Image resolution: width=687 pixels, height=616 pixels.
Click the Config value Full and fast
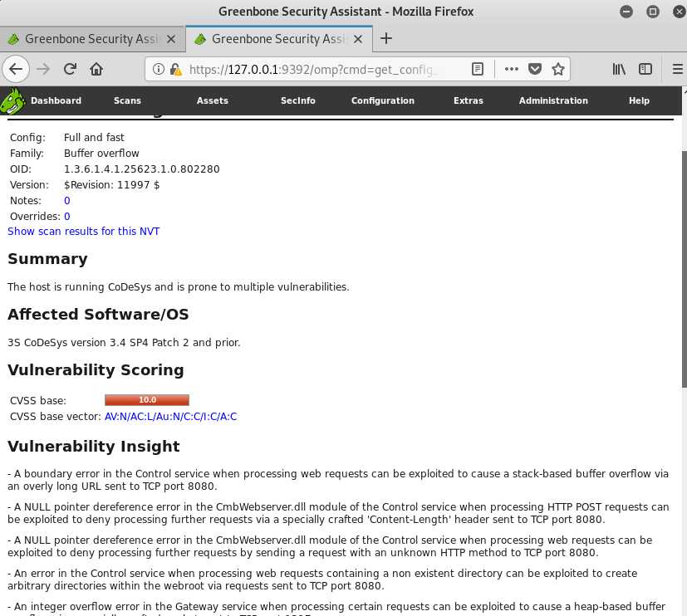94,138
